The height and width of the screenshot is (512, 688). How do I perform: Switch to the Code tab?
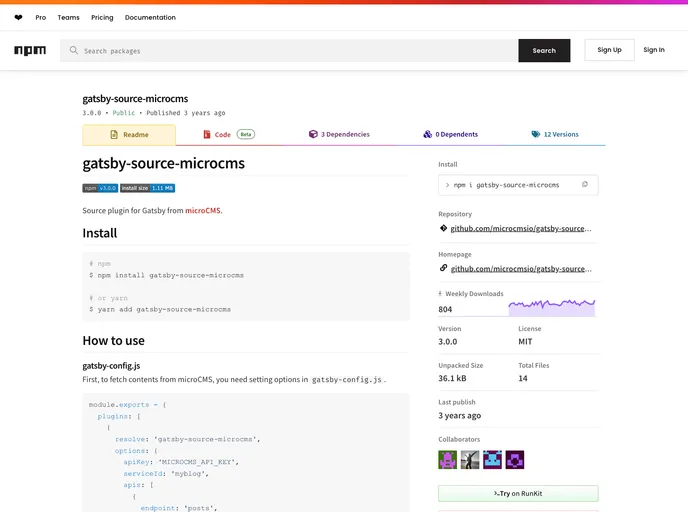coord(228,135)
